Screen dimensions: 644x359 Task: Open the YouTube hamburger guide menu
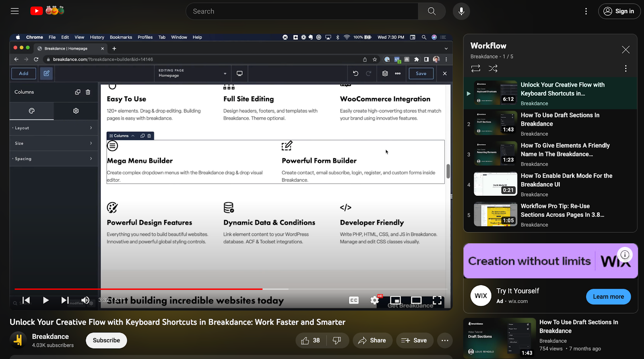click(15, 11)
